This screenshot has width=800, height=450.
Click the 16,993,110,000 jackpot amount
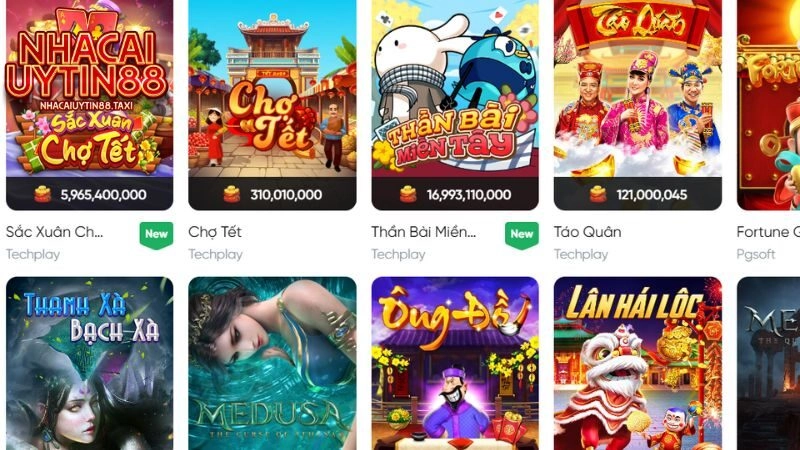point(469,194)
